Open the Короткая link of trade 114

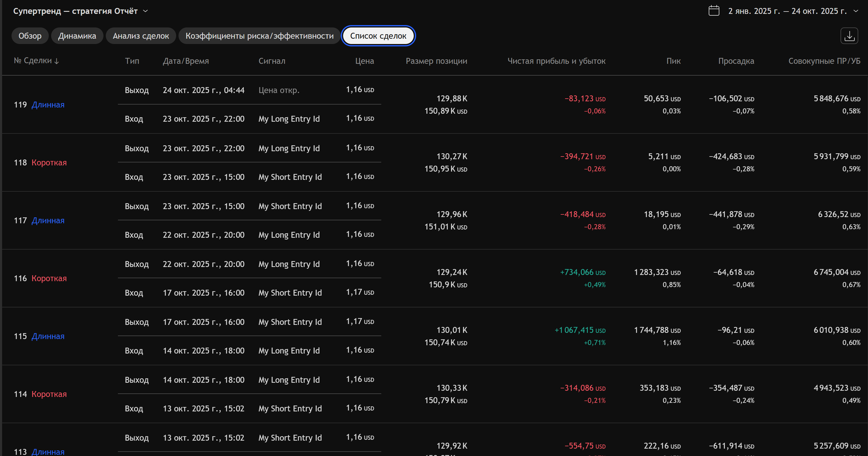coord(49,394)
